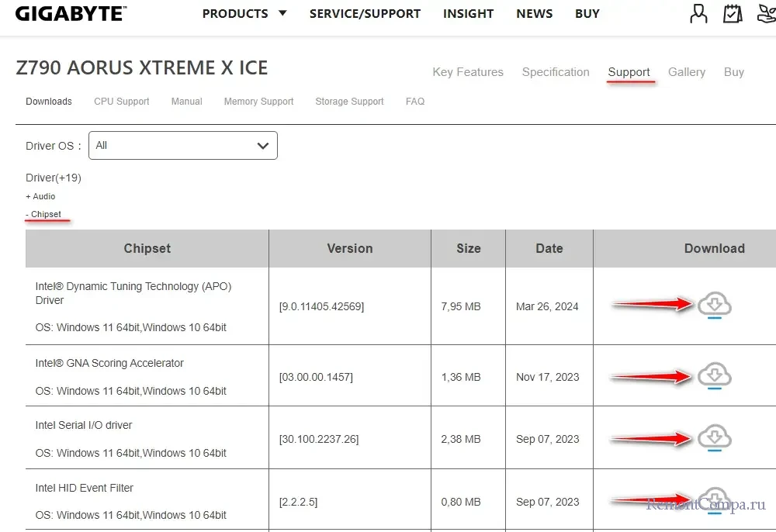This screenshot has width=776, height=532.
Task: Download Intel Serial I/O driver
Action: click(x=715, y=439)
